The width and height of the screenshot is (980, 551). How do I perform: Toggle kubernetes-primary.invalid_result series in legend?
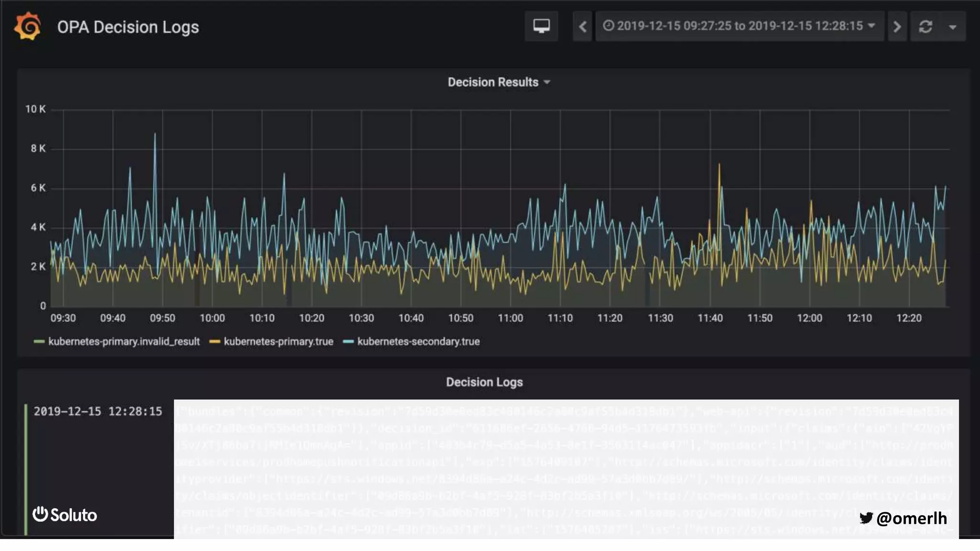point(123,342)
